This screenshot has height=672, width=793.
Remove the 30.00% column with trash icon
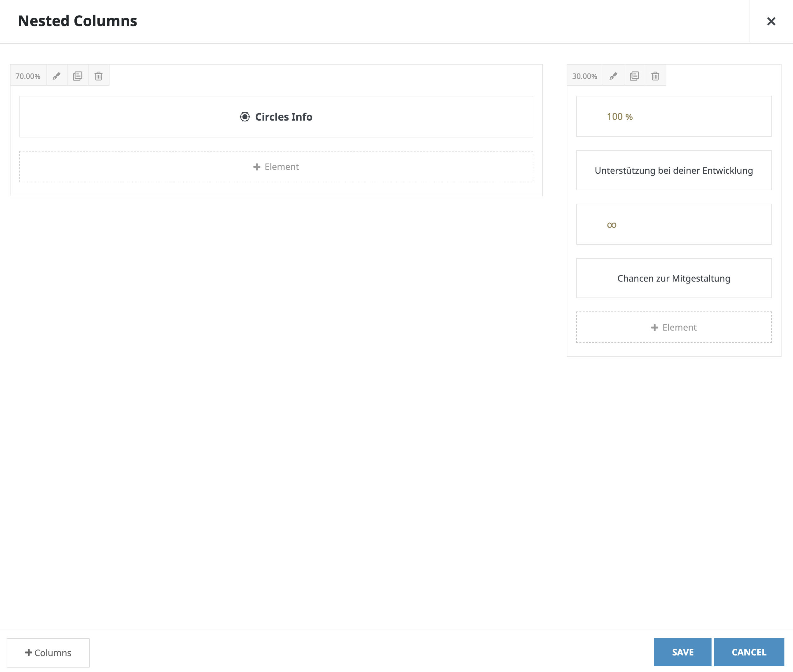[655, 76]
